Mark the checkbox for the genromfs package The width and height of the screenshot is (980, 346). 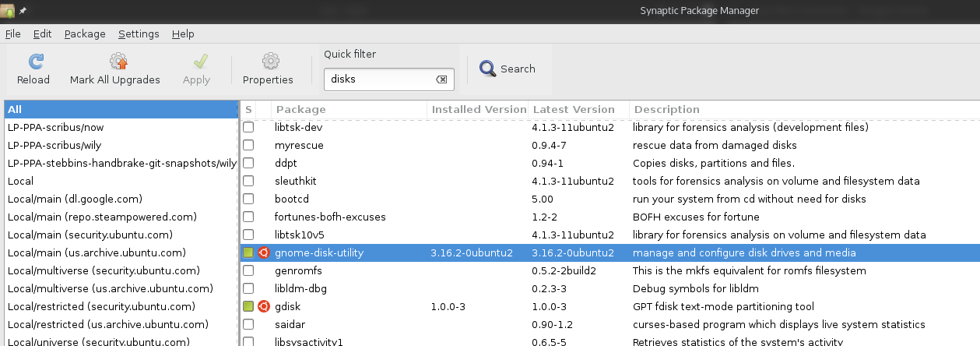click(248, 270)
